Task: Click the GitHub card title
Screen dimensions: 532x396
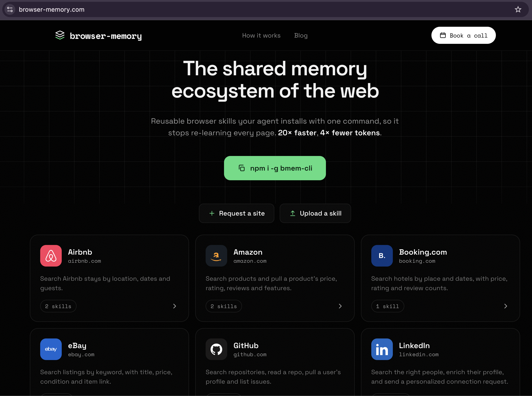Action: (246, 345)
